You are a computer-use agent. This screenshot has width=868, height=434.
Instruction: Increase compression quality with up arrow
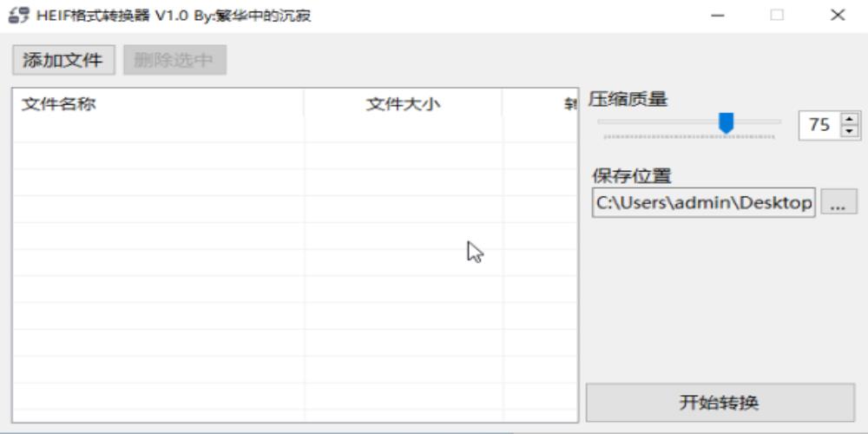point(850,119)
